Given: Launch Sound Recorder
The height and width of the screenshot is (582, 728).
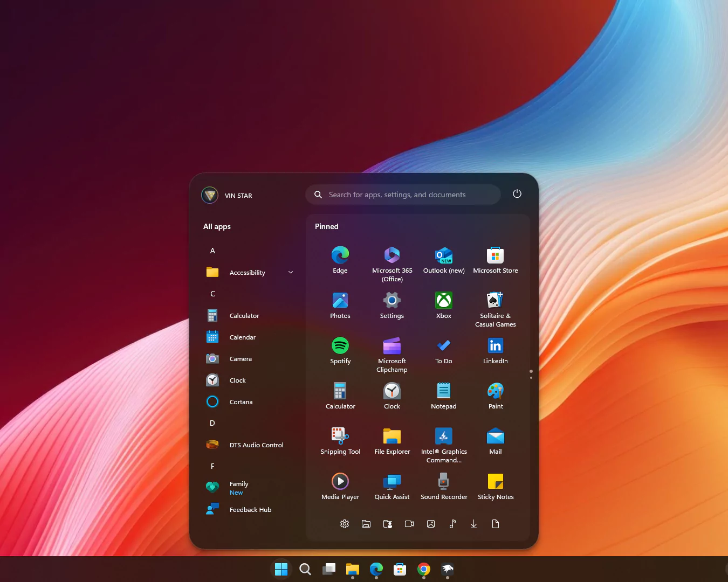Looking at the screenshot, I should tap(444, 486).
